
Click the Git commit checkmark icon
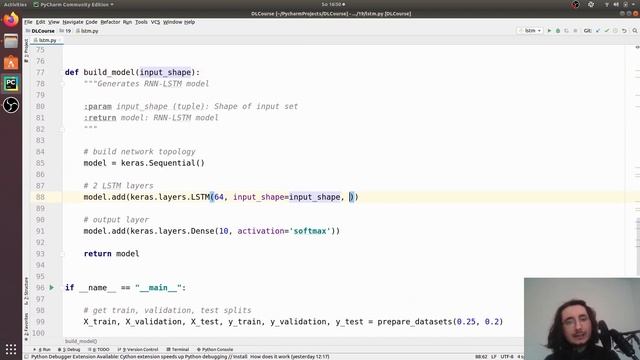607,31
